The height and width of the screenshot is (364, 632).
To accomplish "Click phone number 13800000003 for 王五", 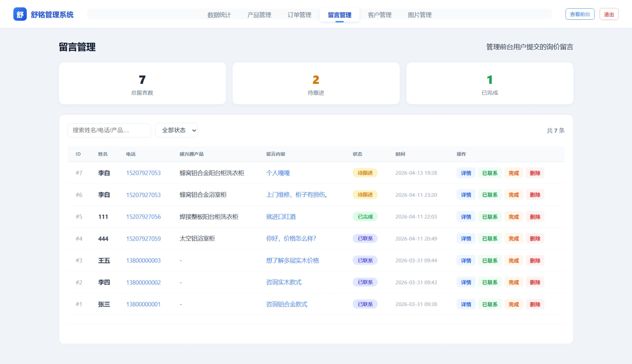I will [143, 260].
